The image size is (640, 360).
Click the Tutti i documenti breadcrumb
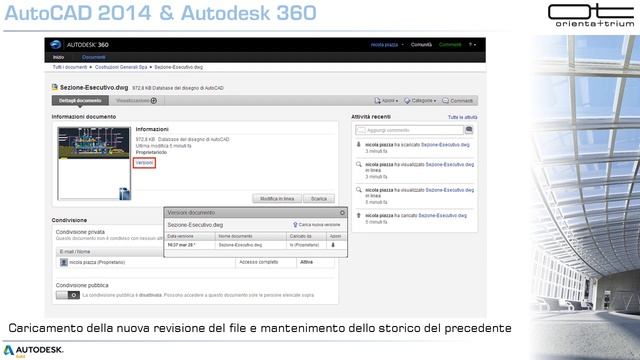70,67
